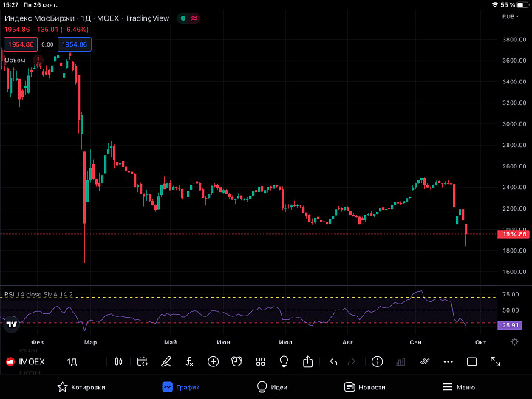532x399 pixels.
Task: Select the rectangle layout icon
Action: (x=471, y=361)
